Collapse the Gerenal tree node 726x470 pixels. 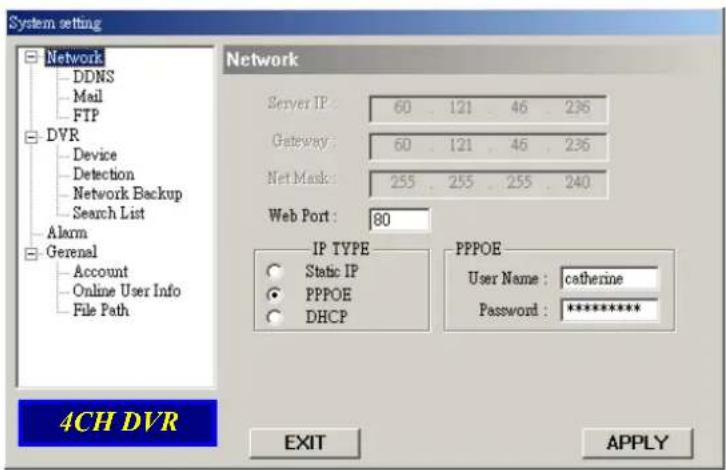click(31, 253)
